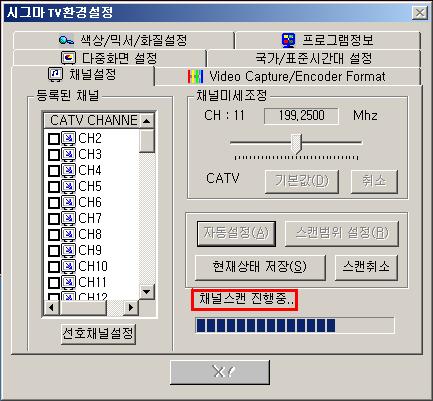The height and width of the screenshot is (401, 433).
Task: Click the 현재상태 저장(S) button
Action: [260, 267]
